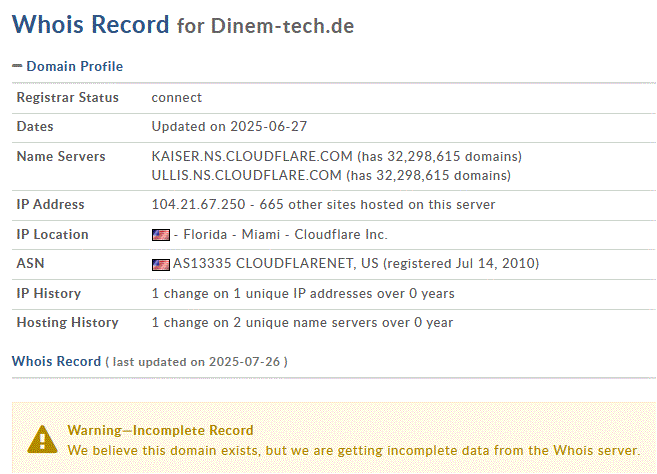Click the Name Servers row label
Viewport: 657px width, 474px height.
coord(60,157)
